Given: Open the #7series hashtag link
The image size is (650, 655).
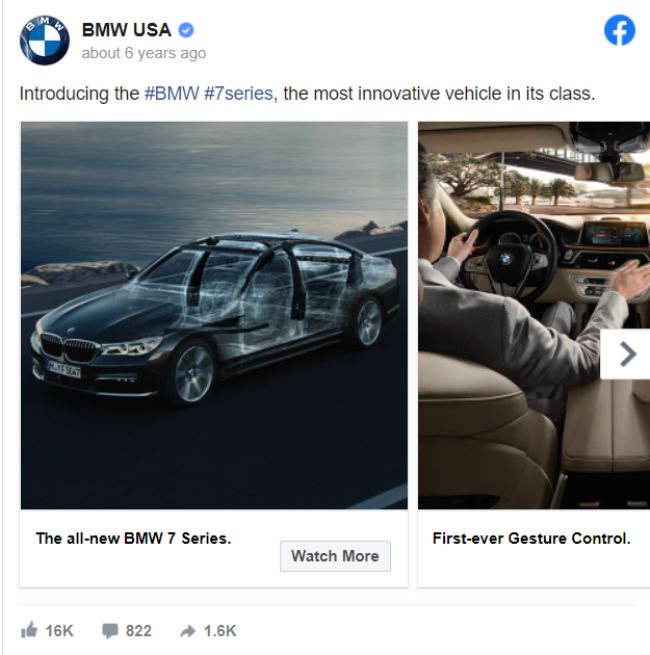Looking at the screenshot, I should click(x=239, y=94).
